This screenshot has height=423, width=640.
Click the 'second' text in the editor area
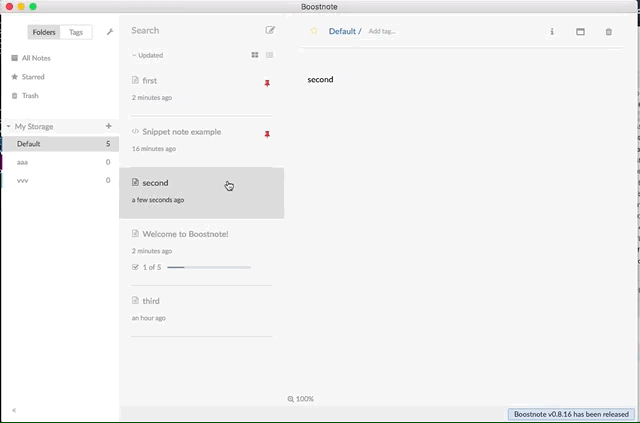pos(320,80)
